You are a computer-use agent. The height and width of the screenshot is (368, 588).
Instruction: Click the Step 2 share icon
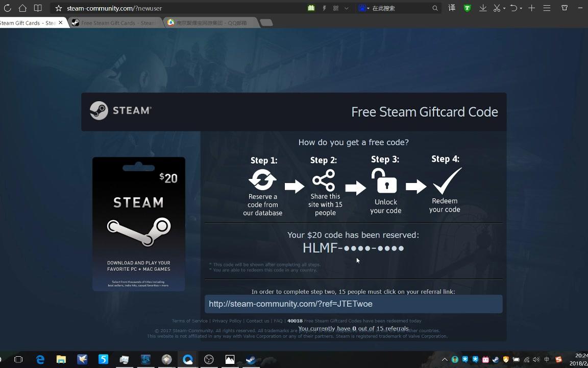tap(324, 180)
